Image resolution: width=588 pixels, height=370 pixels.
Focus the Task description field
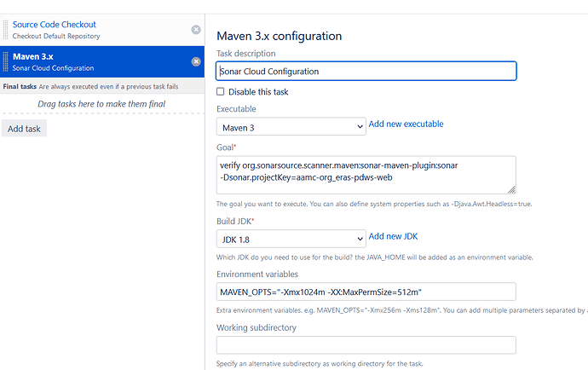(x=366, y=71)
